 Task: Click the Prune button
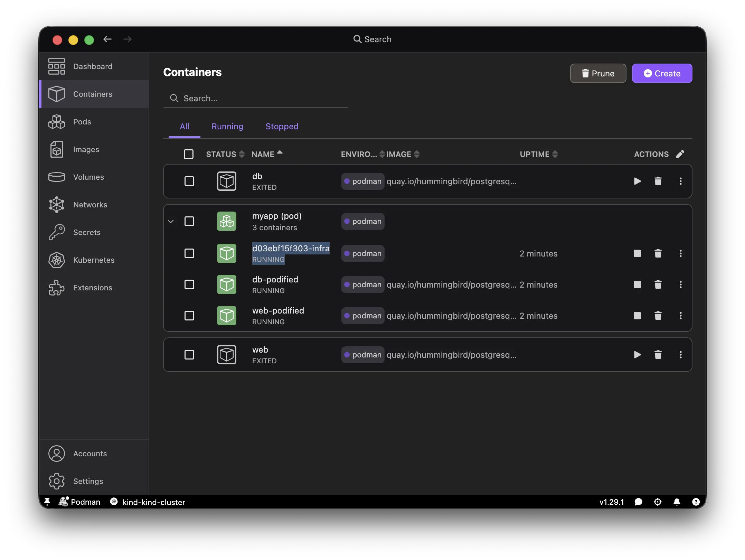[598, 73]
